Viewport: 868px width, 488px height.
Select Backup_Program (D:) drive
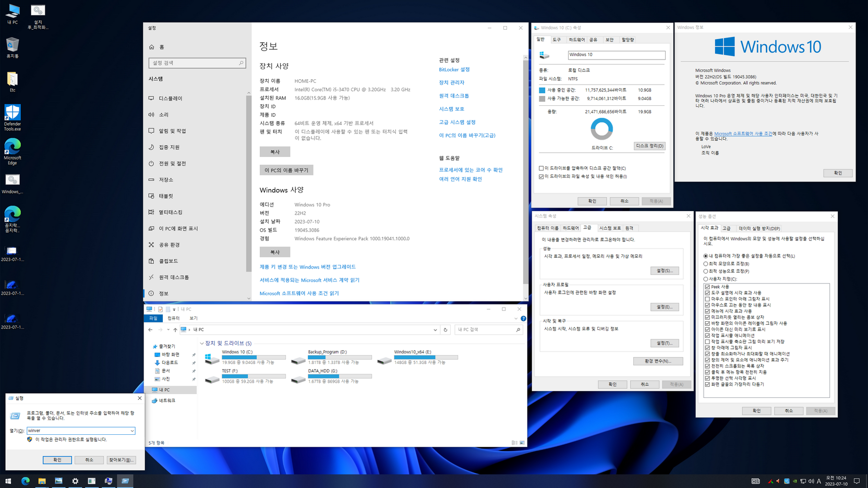(x=331, y=357)
